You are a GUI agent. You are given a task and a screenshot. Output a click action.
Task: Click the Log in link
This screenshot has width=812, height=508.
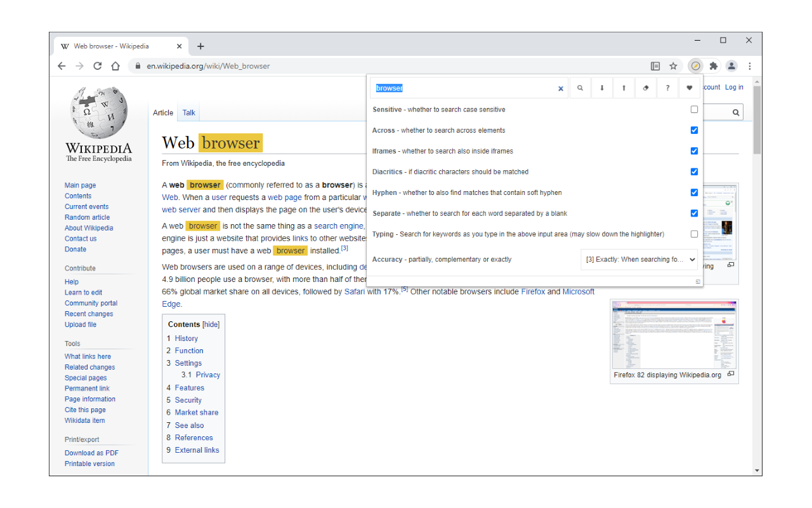(x=733, y=87)
